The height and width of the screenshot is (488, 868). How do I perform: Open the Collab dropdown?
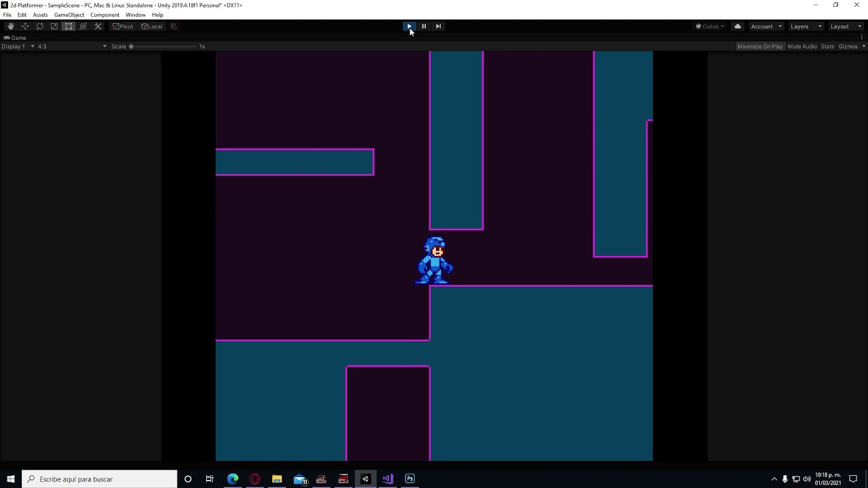[x=710, y=26]
